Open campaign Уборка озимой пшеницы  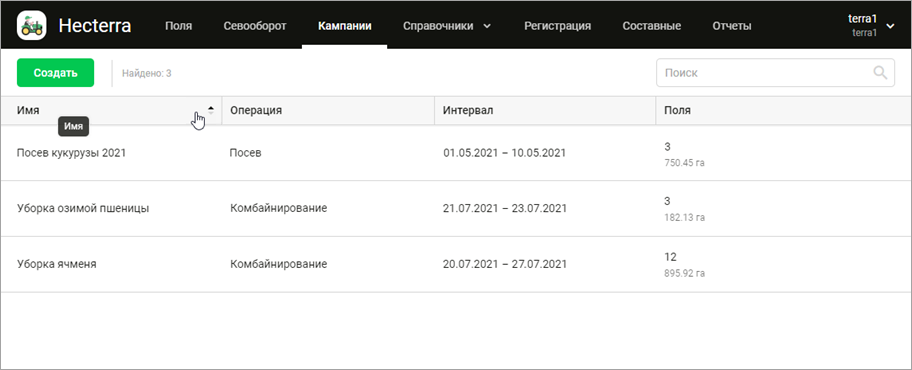(83, 208)
